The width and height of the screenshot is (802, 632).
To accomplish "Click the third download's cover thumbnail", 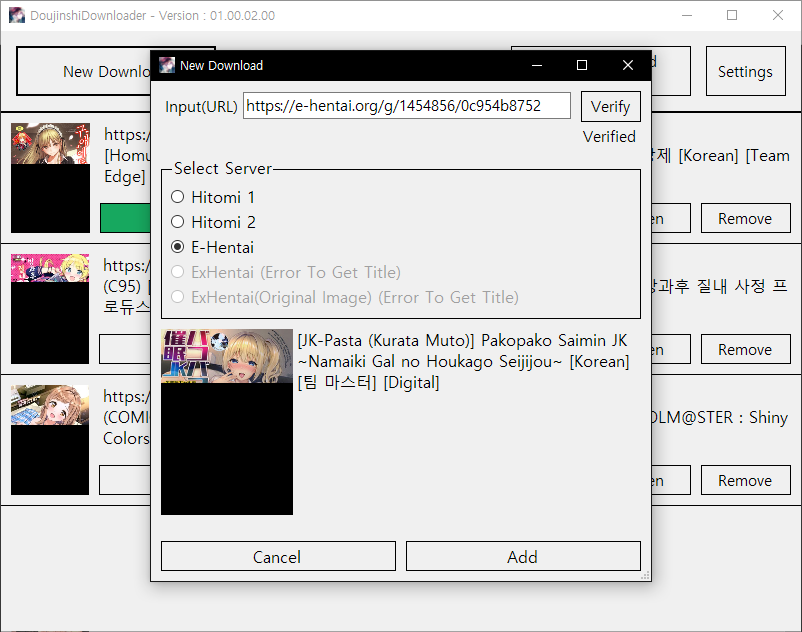I will coord(50,440).
